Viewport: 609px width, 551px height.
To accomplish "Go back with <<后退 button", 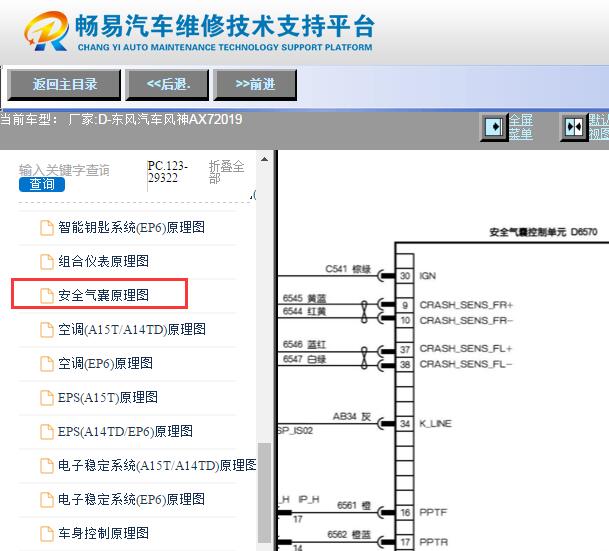I will pos(167,85).
